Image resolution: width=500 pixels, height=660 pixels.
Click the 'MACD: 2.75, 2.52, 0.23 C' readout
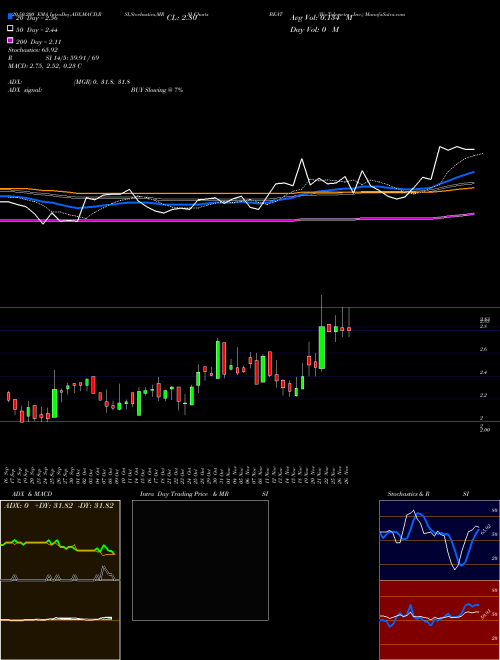45,66
